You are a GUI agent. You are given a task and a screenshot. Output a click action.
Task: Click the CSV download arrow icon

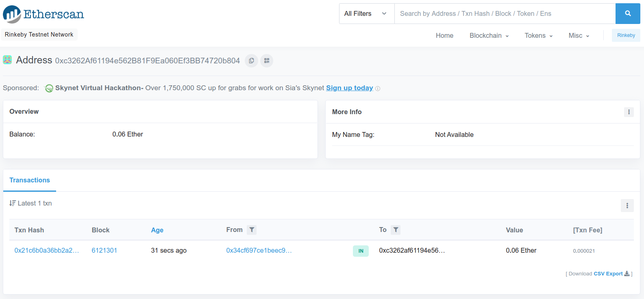point(627,273)
